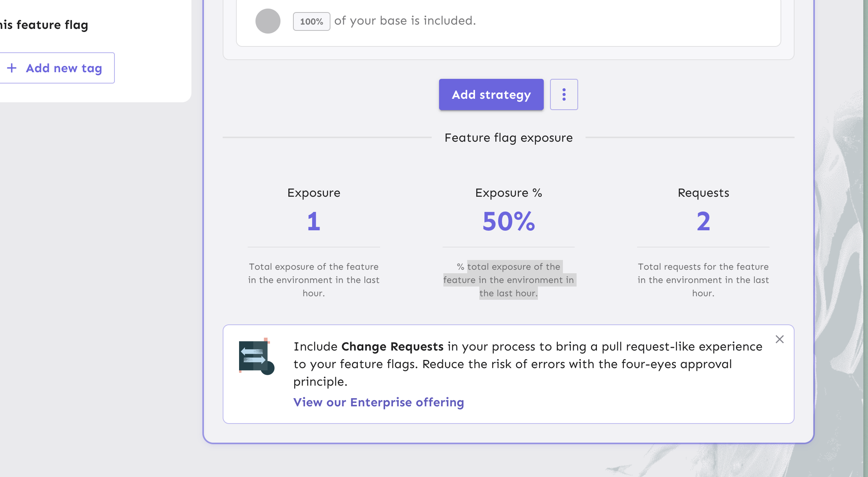The width and height of the screenshot is (868, 477).
Task: Click the highlighted exposure percentage description text
Action: coord(508,280)
